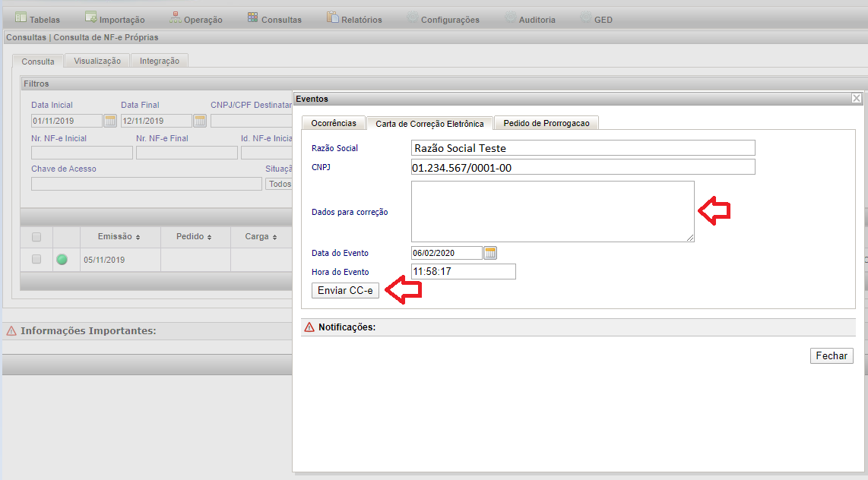Sort table by Carga column arrows
868x480 pixels.
pos(274,237)
